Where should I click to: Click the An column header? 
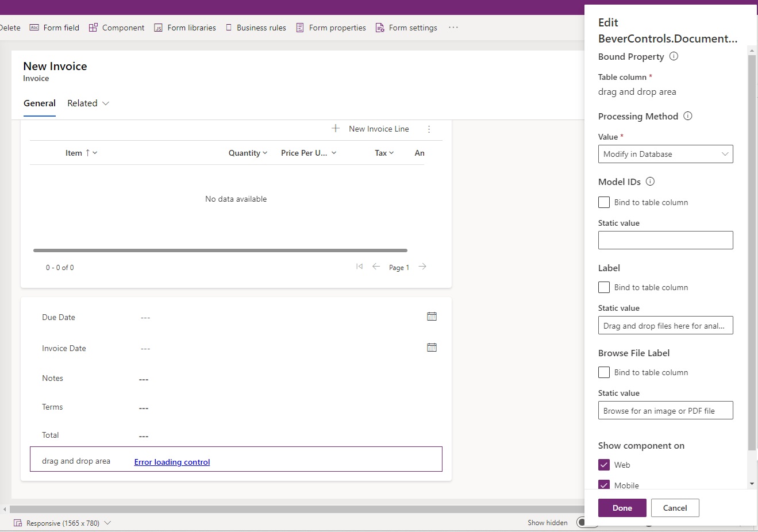(420, 153)
